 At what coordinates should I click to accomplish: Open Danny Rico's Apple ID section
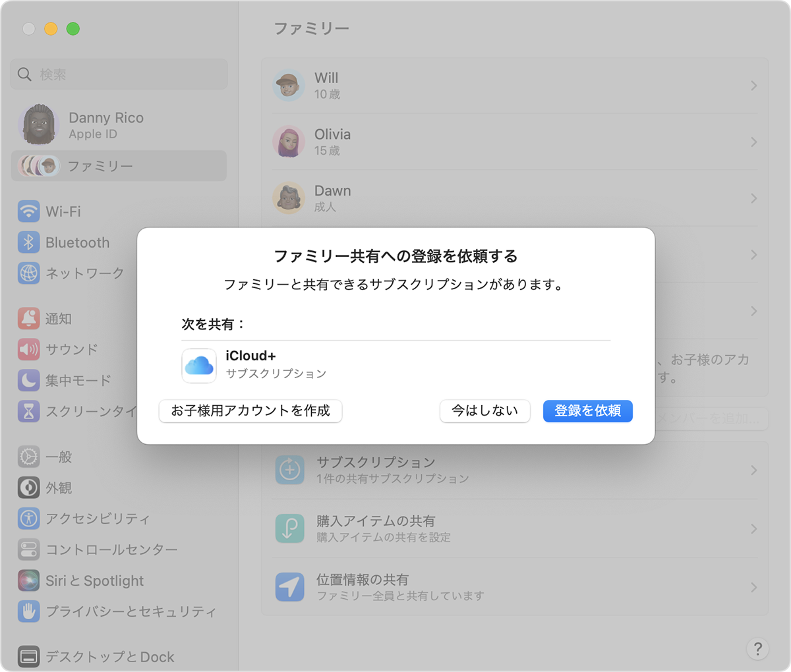(x=105, y=124)
